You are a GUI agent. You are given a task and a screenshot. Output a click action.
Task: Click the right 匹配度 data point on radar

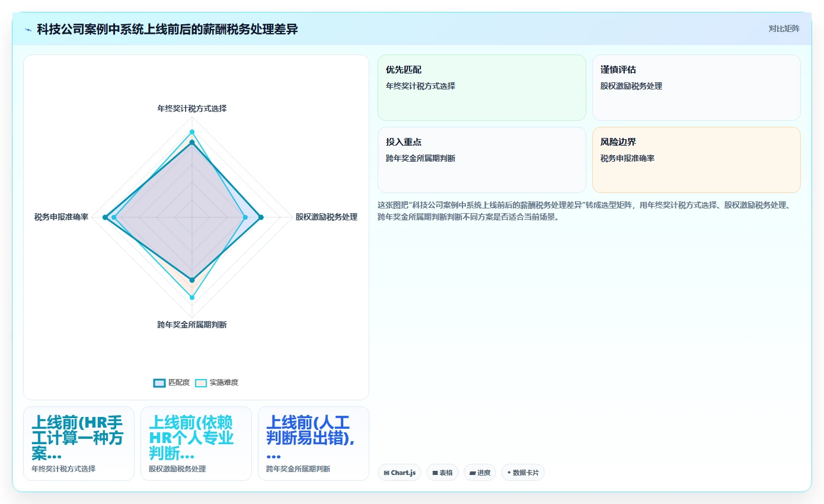point(261,217)
